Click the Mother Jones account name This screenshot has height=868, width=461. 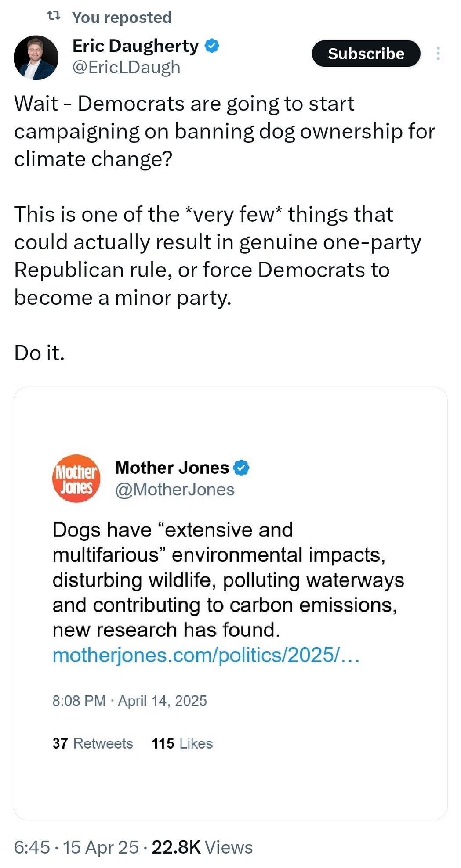(172, 468)
